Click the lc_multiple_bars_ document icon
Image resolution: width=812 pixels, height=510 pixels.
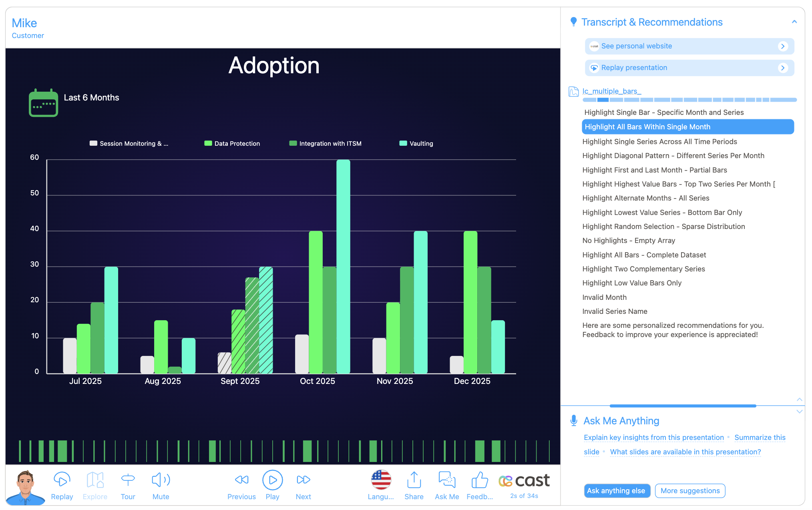(574, 92)
